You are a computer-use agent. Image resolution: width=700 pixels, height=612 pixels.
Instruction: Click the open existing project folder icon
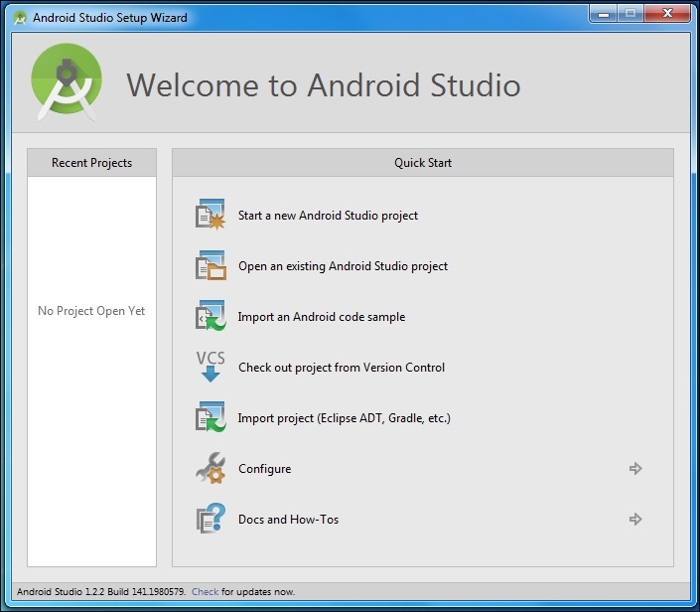[210, 265]
